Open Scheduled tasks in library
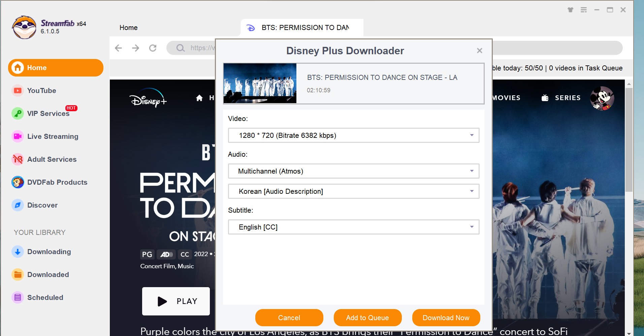This screenshot has height=336, width=644. (45, 298)
